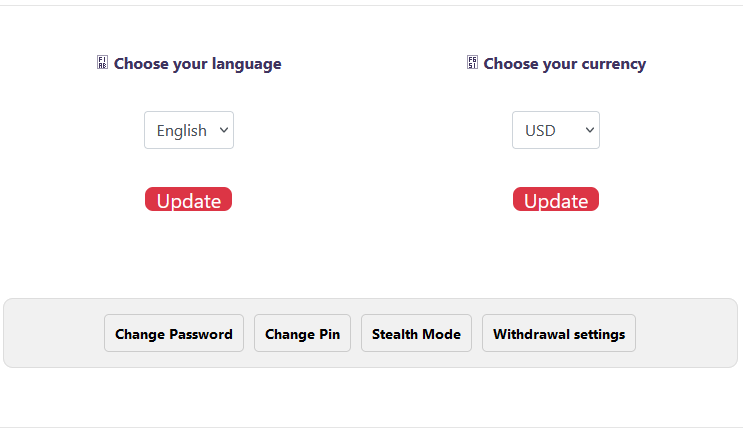748x441 pixels.
Task: Open the USD currency dropdown
Action: [x=556, y=130]
